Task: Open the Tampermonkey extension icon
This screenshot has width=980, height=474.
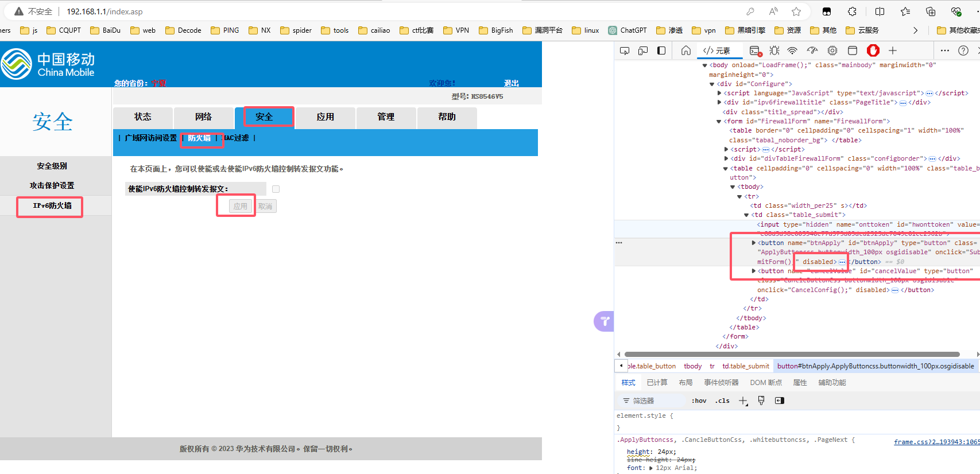Action: (827, 11)
